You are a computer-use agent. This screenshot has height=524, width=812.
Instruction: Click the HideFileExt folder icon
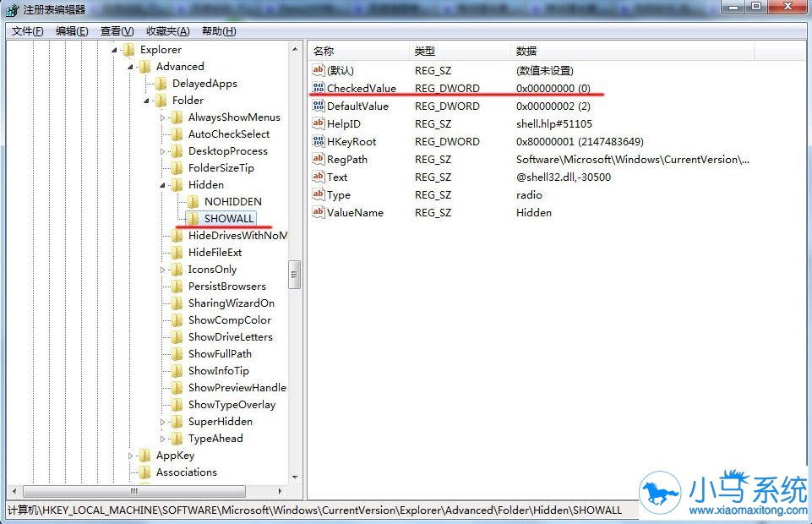[x=177, y=253]
